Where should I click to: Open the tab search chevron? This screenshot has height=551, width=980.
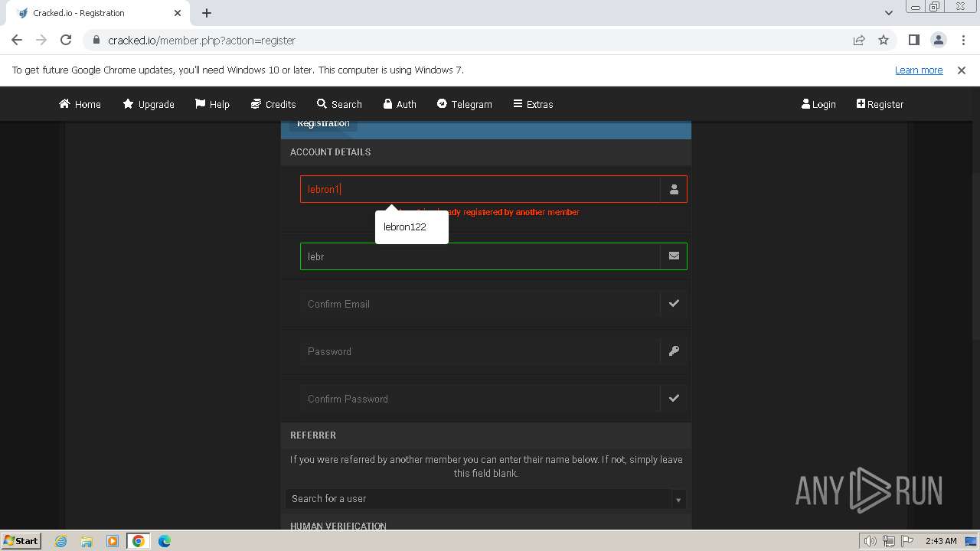pyautogui.click(x=889, y=13)
